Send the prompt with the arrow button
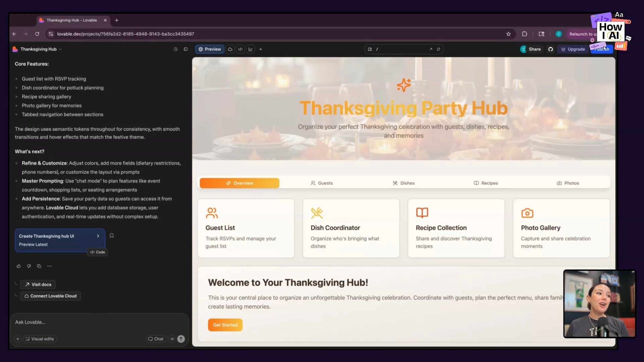The width and height of the screenshot is (644, 362). pyautogui.click(x=181, y=339)
